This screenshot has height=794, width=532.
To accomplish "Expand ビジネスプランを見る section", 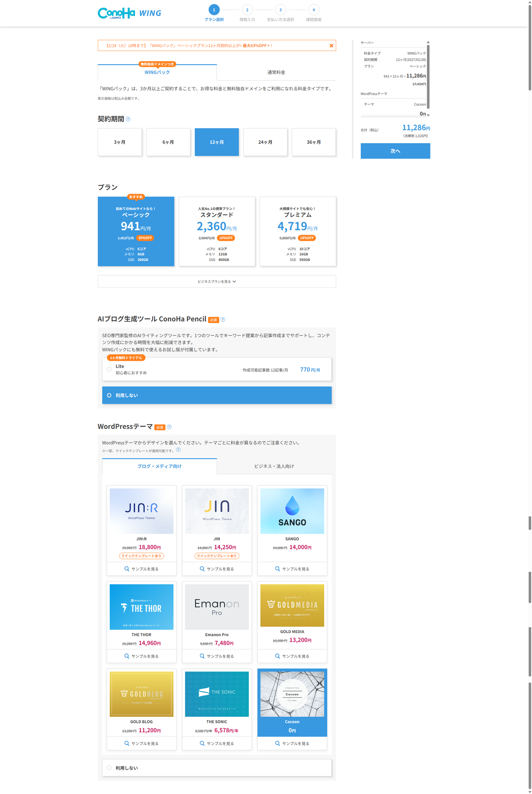I will pyautogui.click(x=217, y=282).
